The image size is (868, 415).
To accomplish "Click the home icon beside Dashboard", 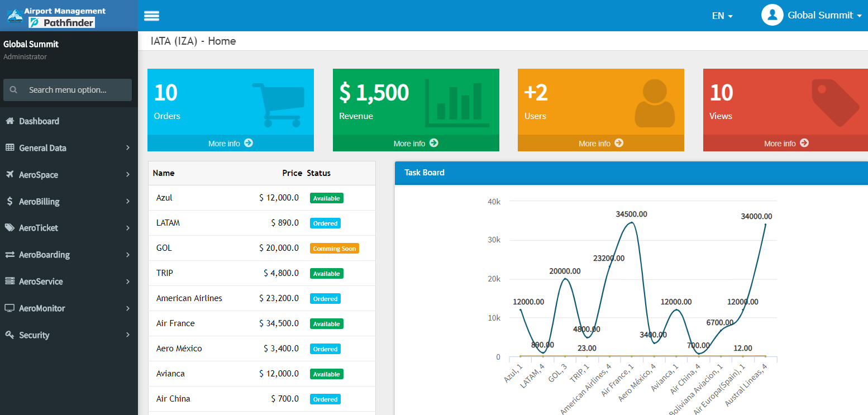I will (9, 121).
